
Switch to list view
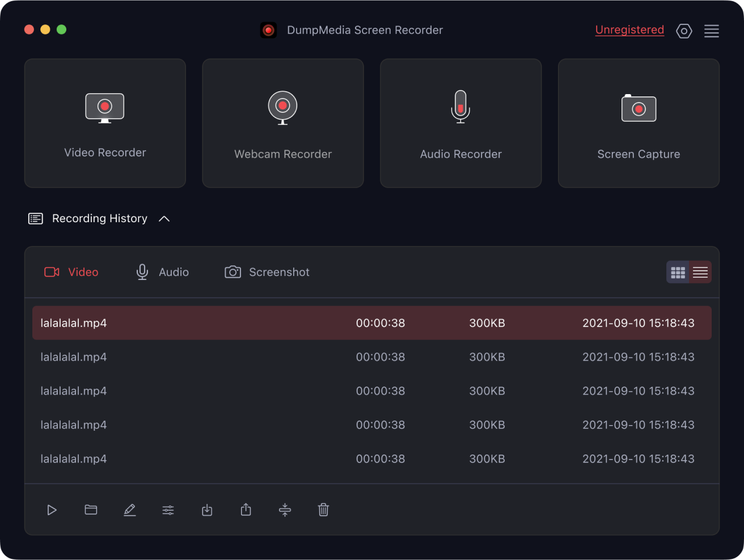pyautogui.click(x=700, y=273)
